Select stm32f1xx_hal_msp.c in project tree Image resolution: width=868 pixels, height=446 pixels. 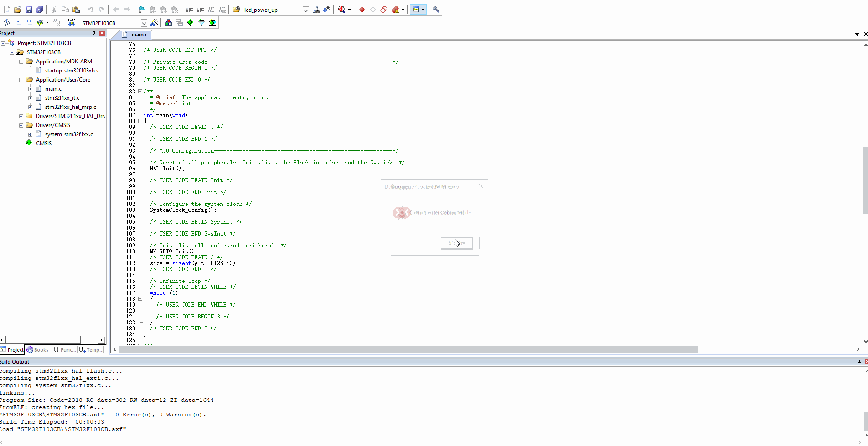pos(71,107)
